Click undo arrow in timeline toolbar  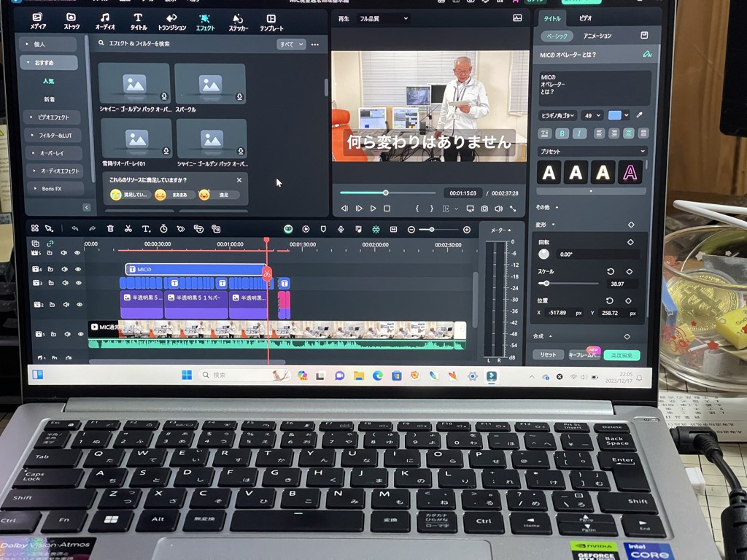[x=74, y=228]
